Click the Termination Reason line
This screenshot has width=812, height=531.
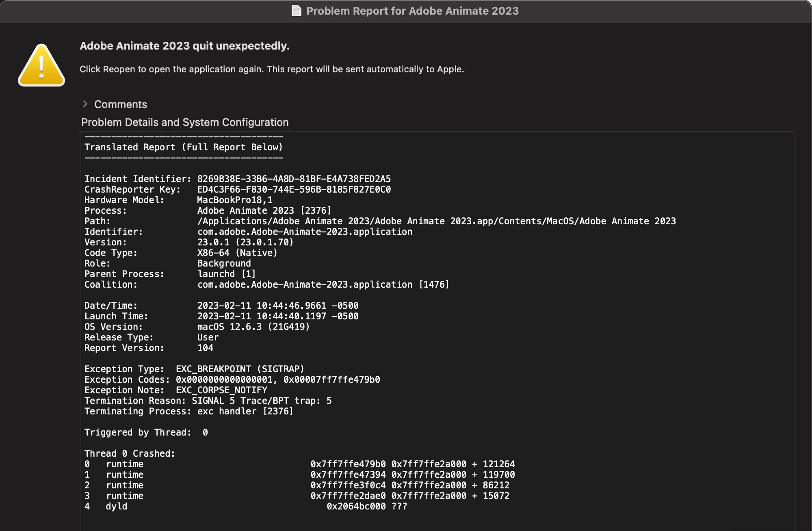pyautogui.click(x=208, y=401)
